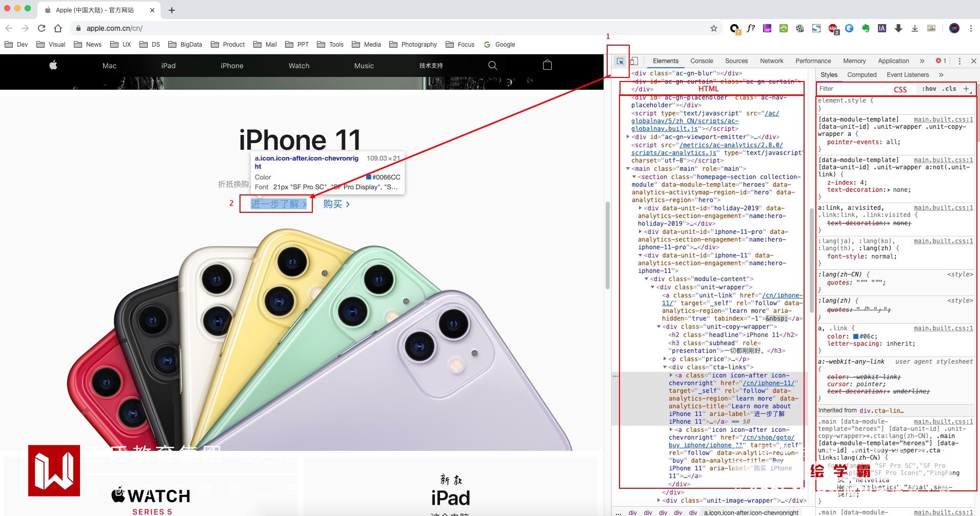
Task: Select the Computed sidebar tab
Action: (862, 75)
